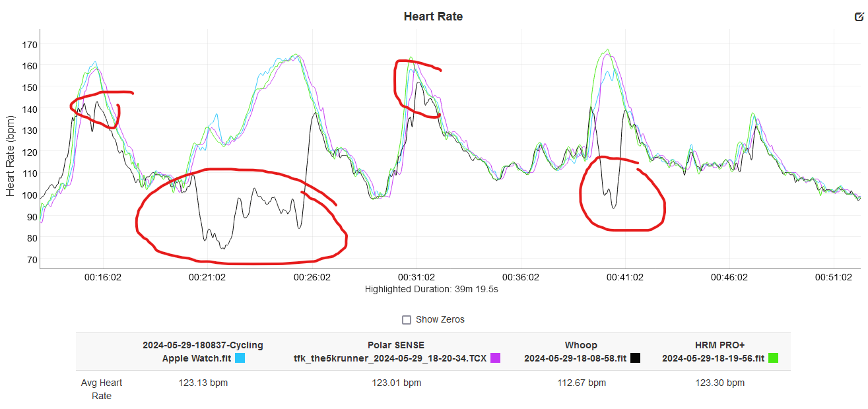Click the Heart Rate chart title
868x409 pixels.
pos(434,16)
